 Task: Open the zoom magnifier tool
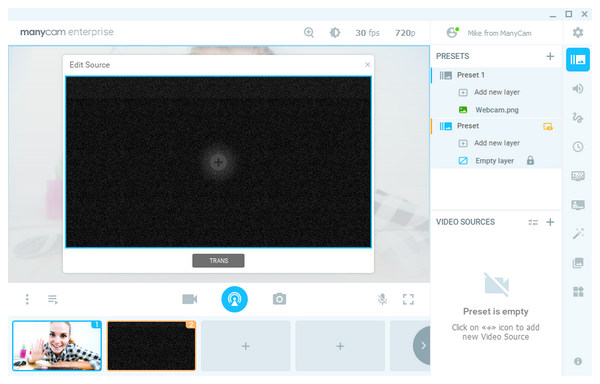pyautogui.click(x=309, y=33)
